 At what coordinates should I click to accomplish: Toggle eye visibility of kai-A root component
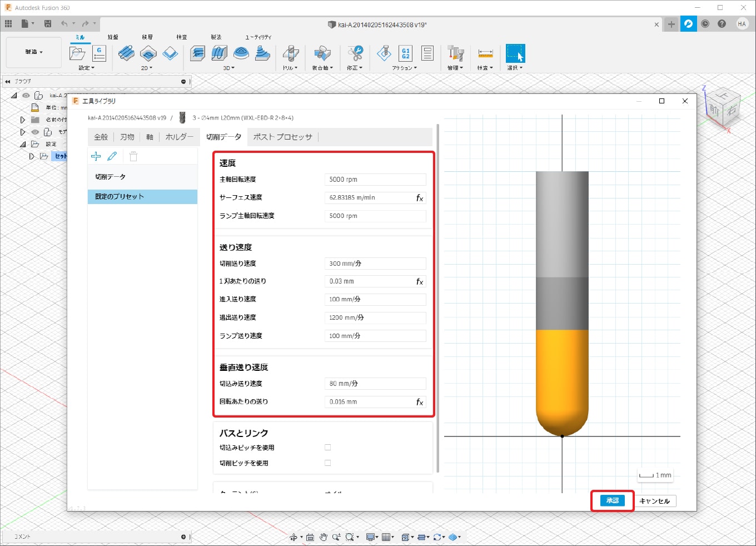pos(26,96)
